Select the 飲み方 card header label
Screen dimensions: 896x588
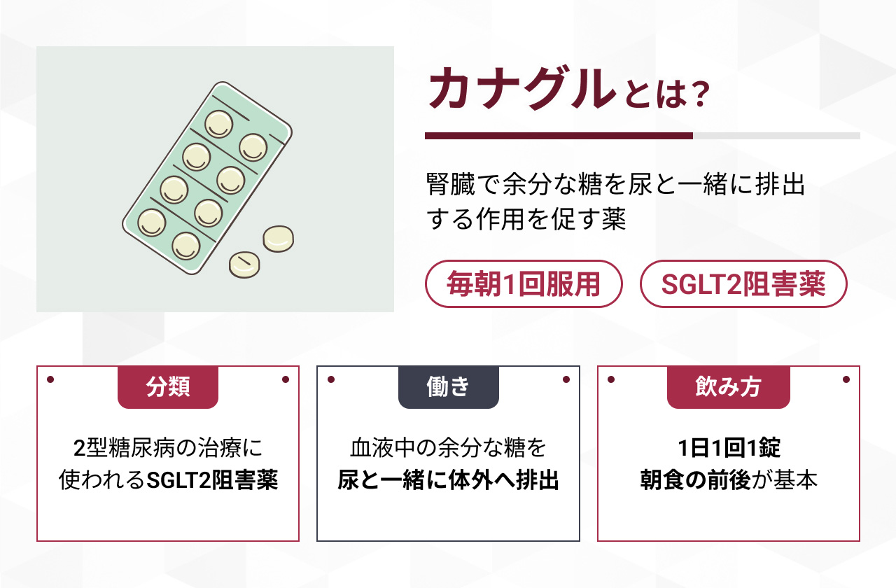[x=729, y=387]
